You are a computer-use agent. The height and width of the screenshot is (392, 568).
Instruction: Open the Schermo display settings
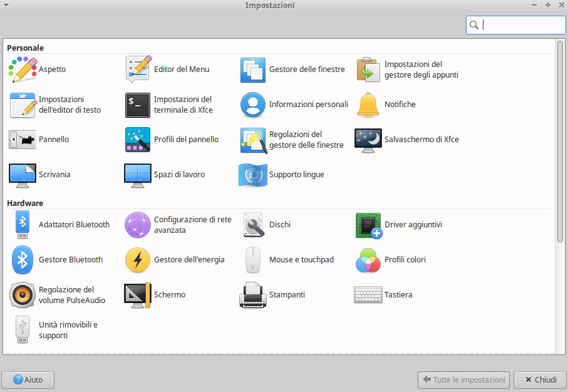coord(155,295)
